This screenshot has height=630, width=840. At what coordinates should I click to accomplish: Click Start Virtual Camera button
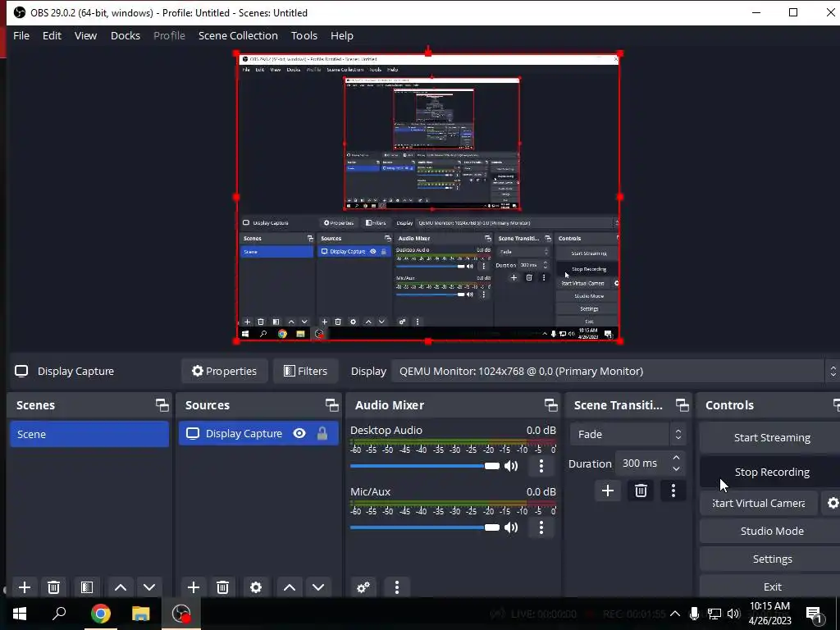[759, 503]
